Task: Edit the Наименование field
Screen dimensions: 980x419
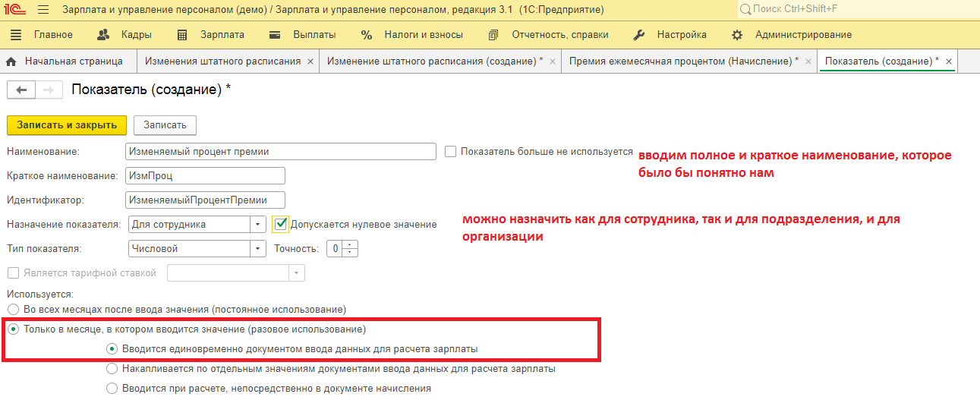Action: (x=281, y=152)
